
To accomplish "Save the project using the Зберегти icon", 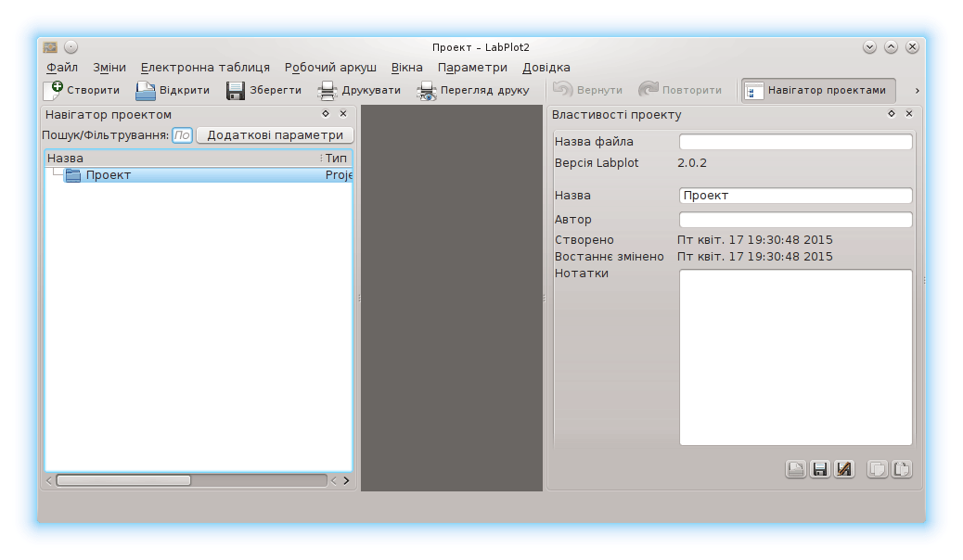I will (x=236, y=91).
